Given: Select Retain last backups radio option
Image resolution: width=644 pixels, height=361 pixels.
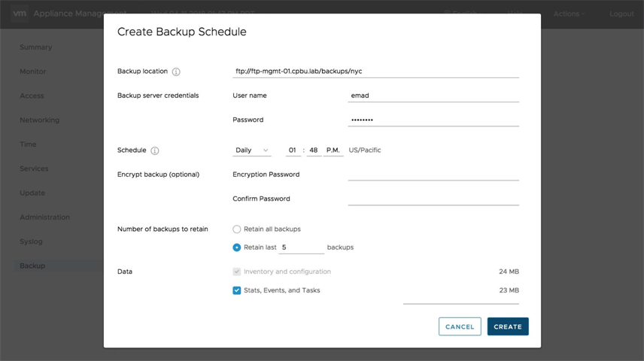Looking at the screenshot, I should point(237,247).
